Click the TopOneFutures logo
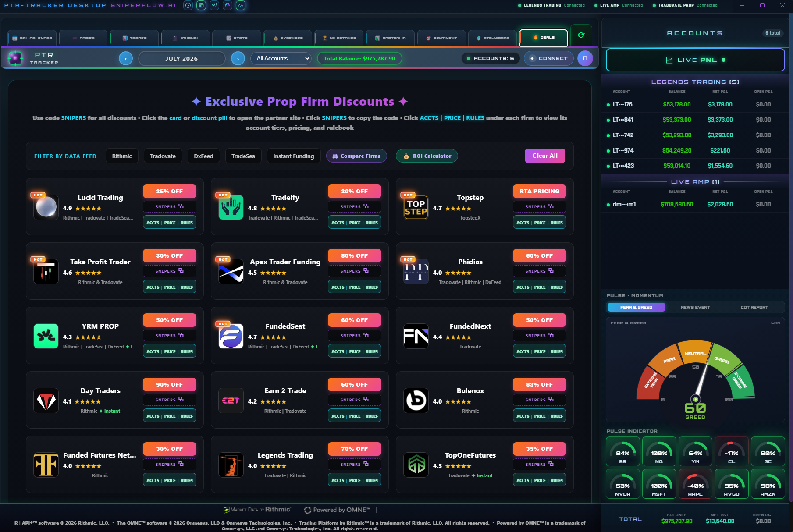 click(x=416, y=465)
